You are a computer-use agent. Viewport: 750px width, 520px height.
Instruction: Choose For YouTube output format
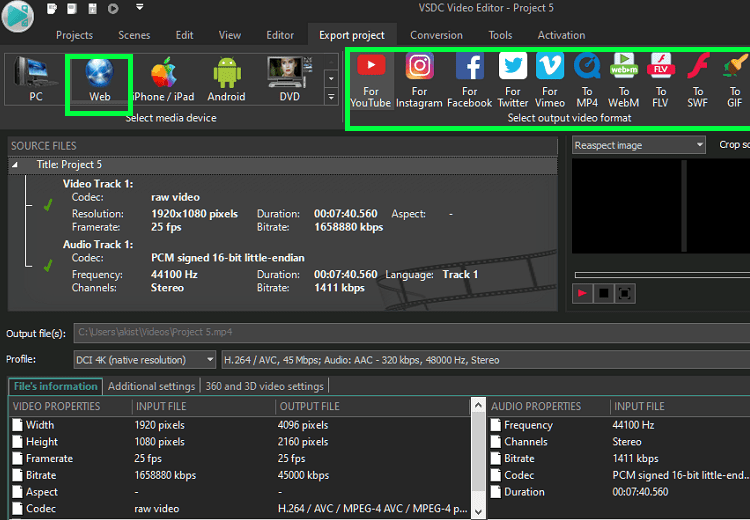point(371,81)
